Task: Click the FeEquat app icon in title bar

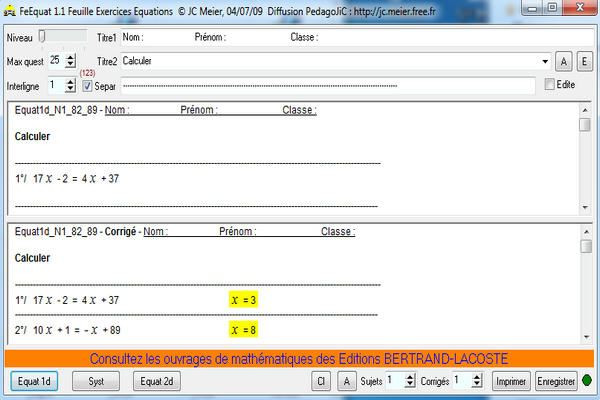Action: pos(9,10)
